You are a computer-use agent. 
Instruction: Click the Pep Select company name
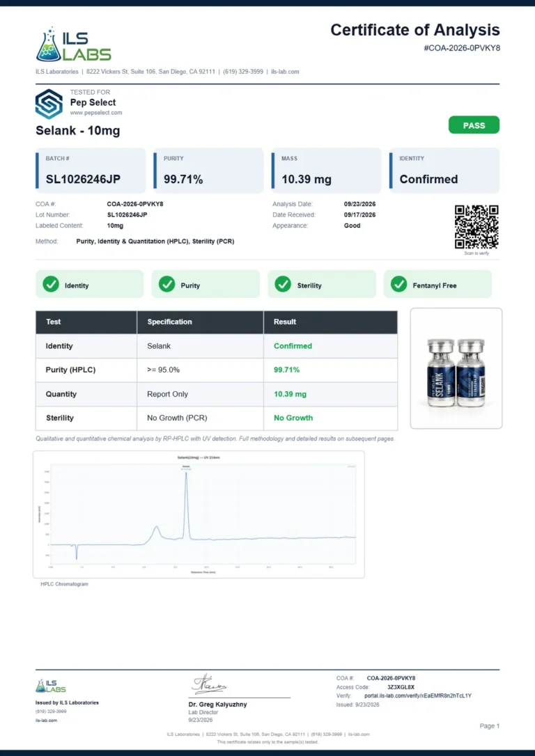tap(93, 102)
